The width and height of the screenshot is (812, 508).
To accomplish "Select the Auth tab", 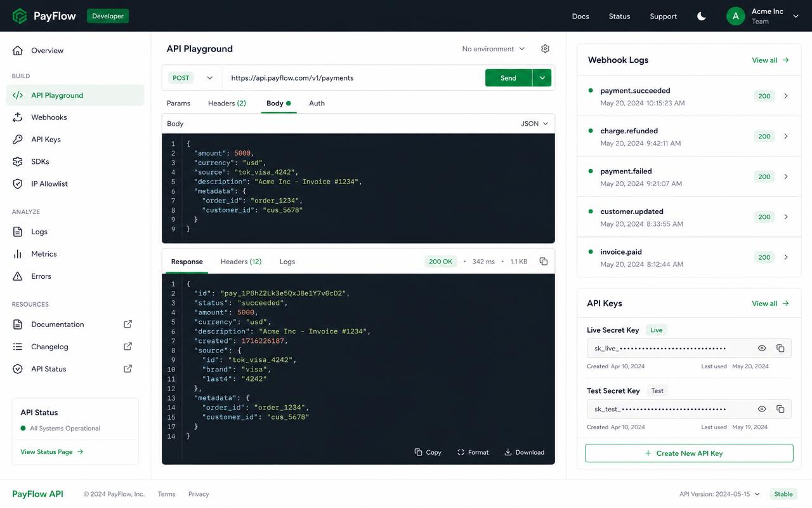I will click(x=317, y=104).
